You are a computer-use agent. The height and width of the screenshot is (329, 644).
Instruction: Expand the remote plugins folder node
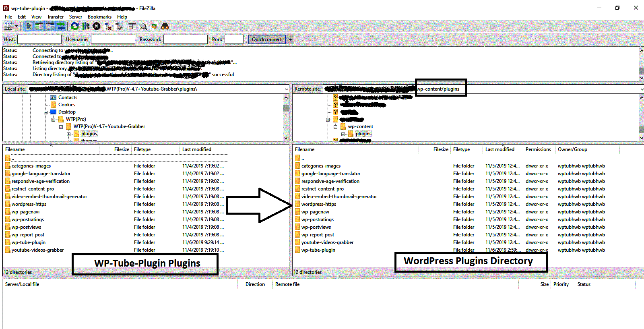(x=343, y=134)
